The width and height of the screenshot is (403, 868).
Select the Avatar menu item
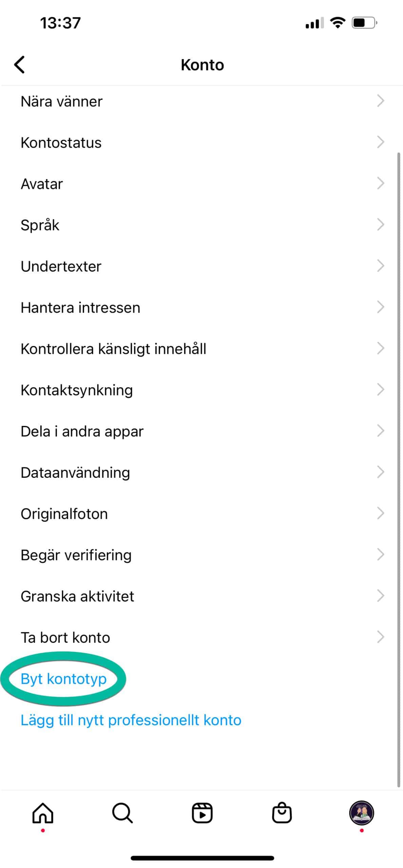[41, 183]
